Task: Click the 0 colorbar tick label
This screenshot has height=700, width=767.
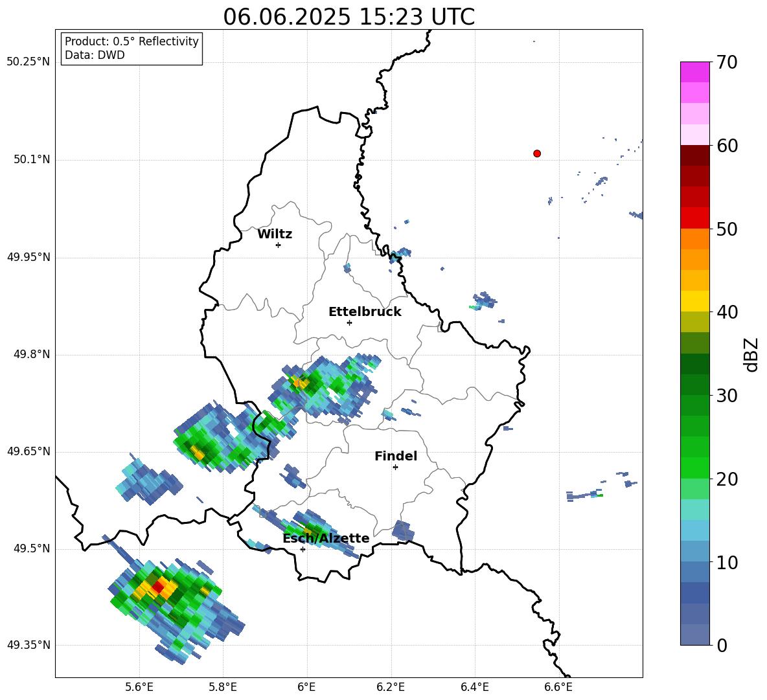Action: (722, 645)
